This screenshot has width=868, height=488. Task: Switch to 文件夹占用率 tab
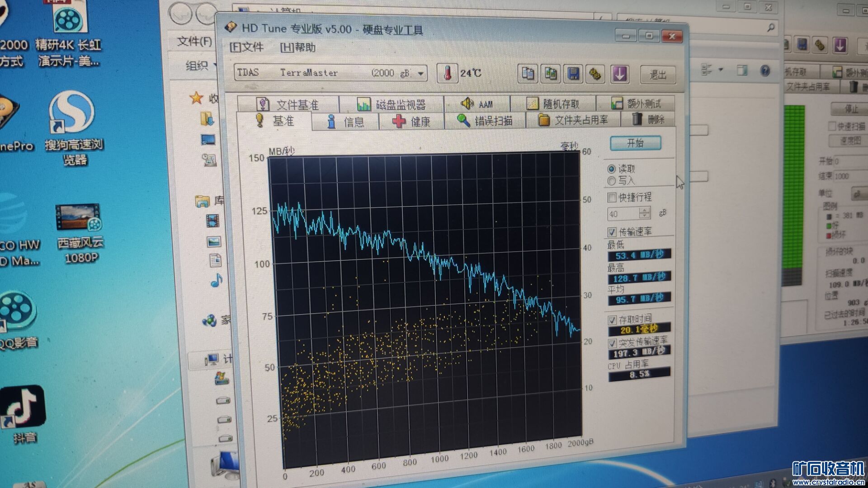(x=573, y=120)
